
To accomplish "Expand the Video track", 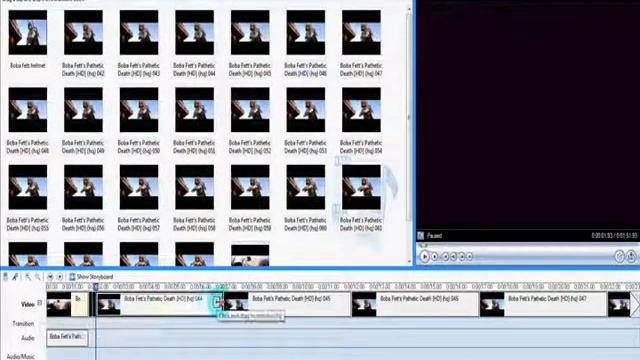I will [40, 303].
